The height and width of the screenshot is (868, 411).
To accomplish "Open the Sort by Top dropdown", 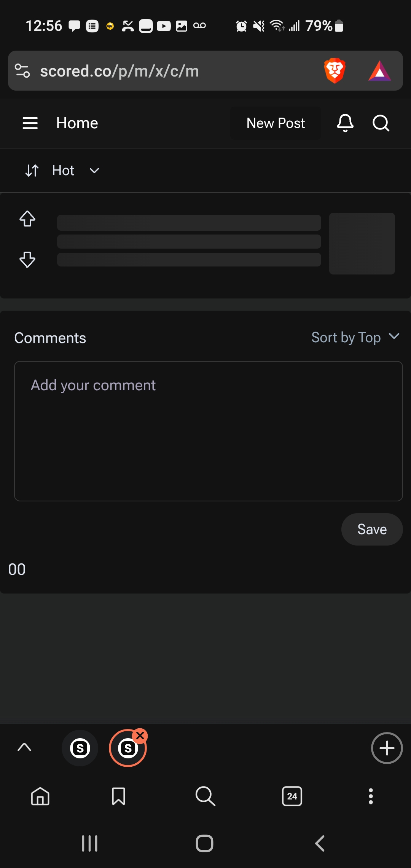I will [x=355, y=337].
